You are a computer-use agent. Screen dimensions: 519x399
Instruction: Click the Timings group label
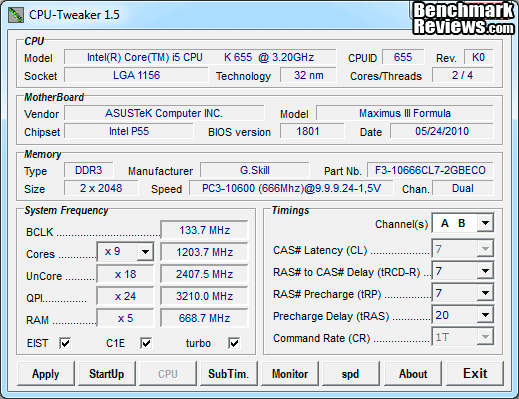(290, 211)
